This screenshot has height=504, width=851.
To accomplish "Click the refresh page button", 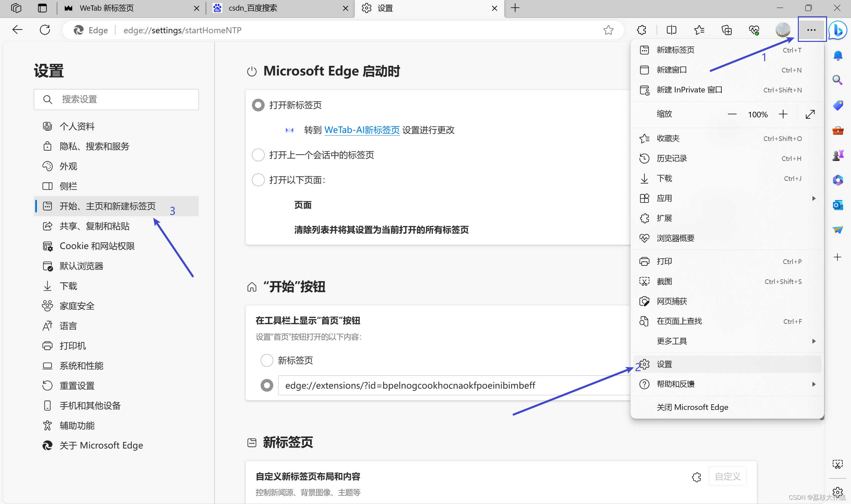I will [45, 30].
